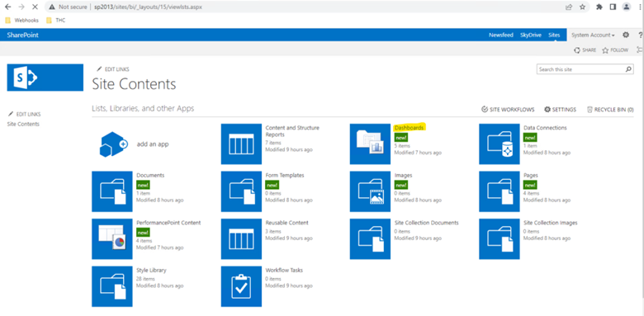Open the Site Collection Documents tile icon

pyautogui.click(x=370, y=238)
